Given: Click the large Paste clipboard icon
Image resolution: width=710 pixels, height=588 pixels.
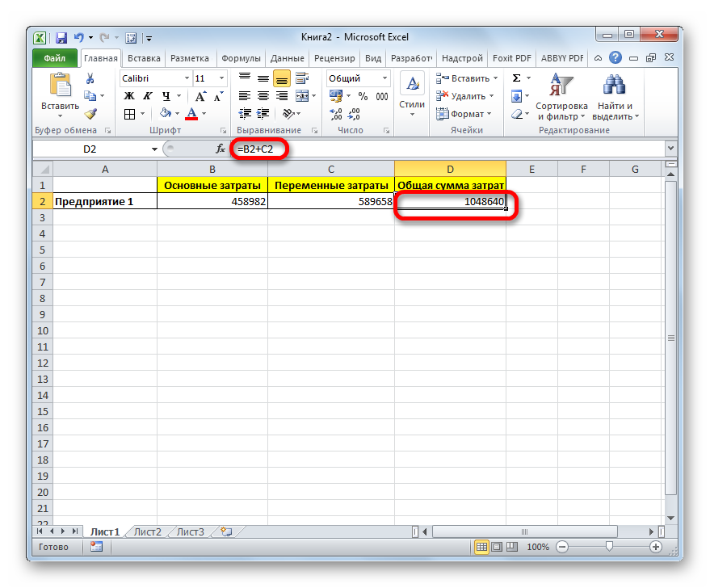Looking at the screenshot, I should (x=61, y=85).
